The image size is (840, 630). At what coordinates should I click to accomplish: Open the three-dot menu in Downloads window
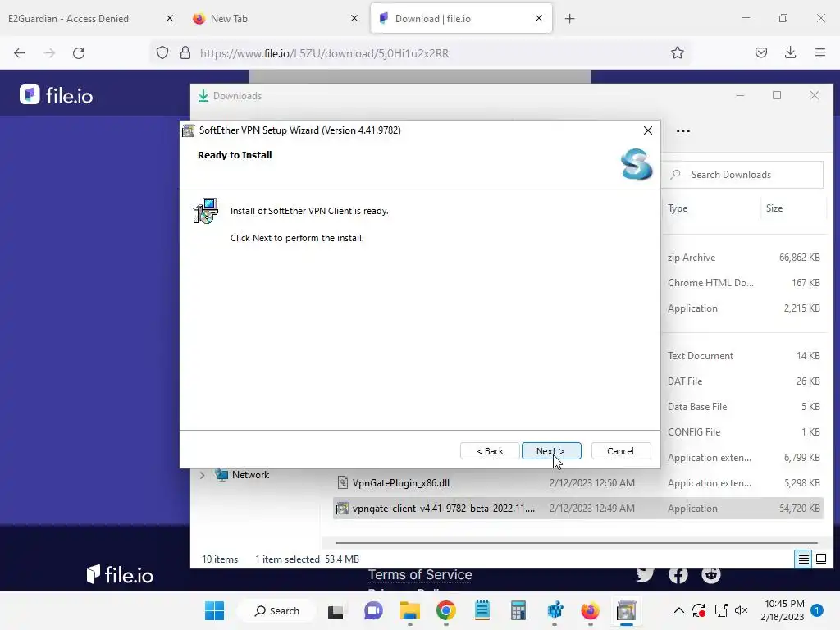683,131
